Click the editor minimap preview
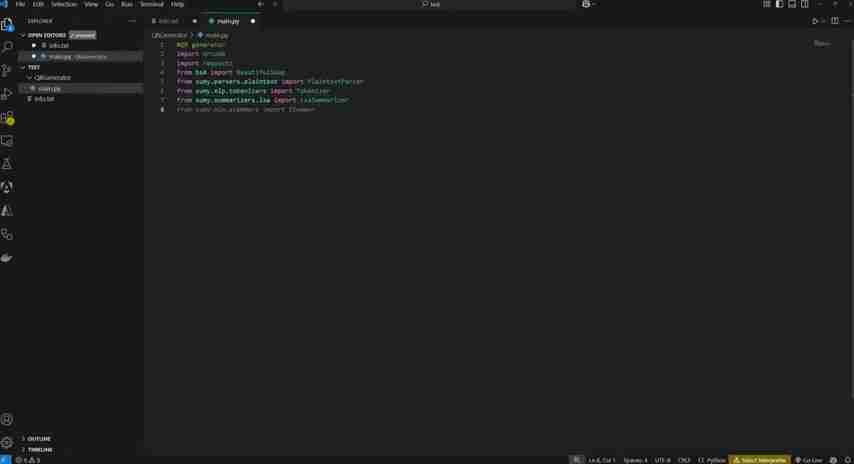This screenshot has width=854, height=464. [x=822, y=46]
